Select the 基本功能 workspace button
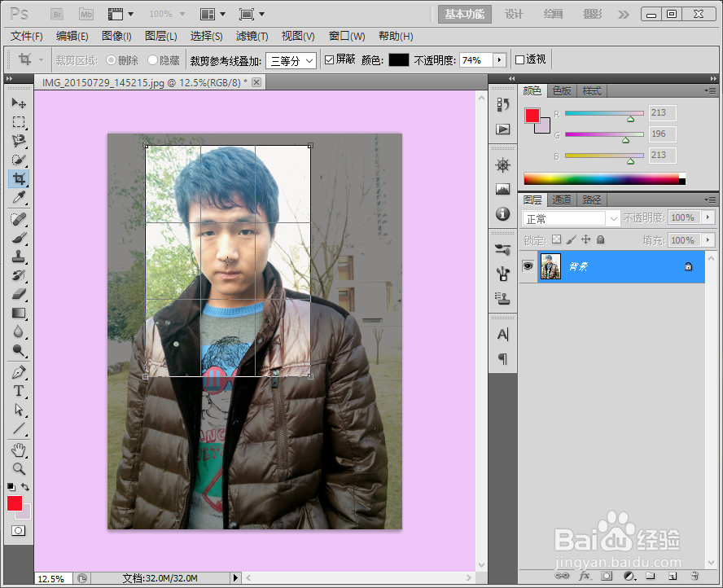Screen dimensions: 723x588 (465, 15)
